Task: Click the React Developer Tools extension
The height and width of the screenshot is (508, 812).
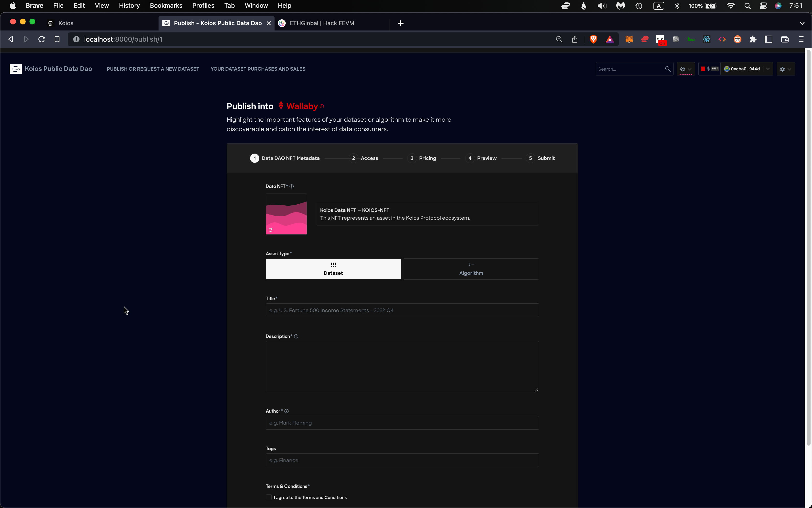Action: pos(706,39)
